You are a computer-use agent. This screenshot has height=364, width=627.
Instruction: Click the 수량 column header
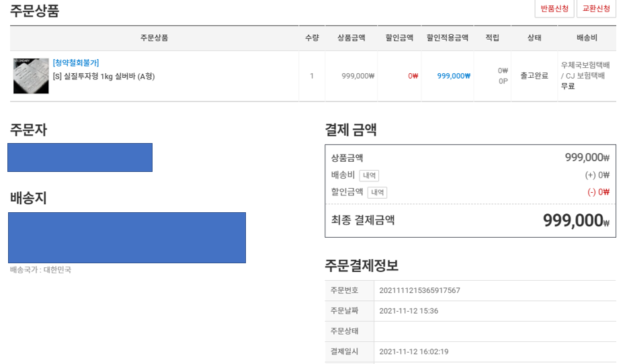pos(312,38)
